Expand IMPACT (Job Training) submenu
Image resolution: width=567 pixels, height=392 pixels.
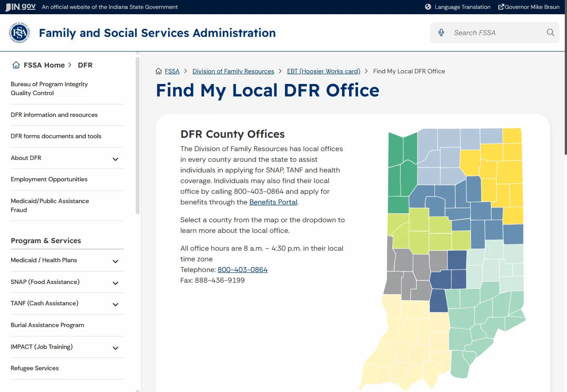click(x=116, y=348)
